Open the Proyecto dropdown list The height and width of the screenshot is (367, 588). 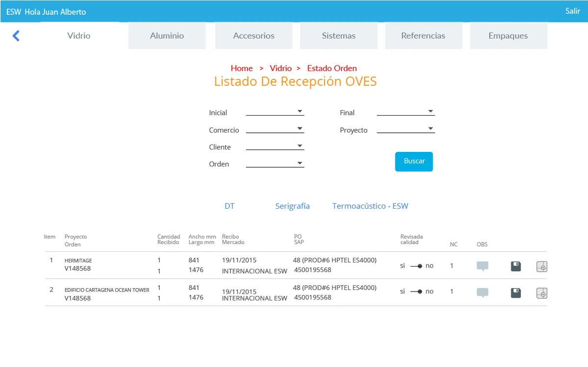406,129
